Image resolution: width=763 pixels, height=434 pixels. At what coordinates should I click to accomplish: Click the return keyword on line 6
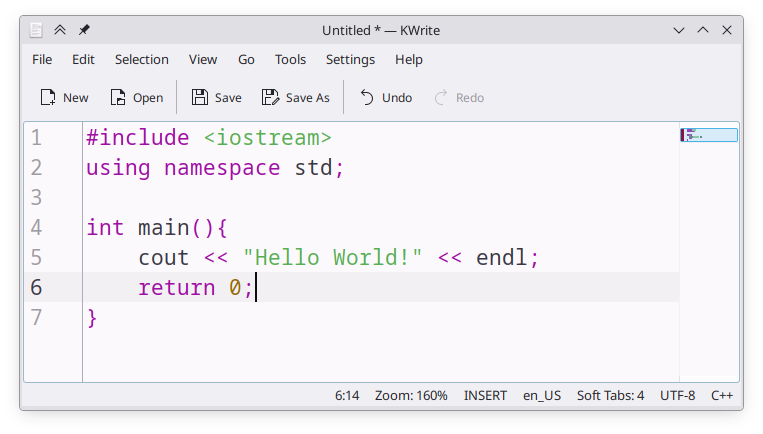pos(177,288)
